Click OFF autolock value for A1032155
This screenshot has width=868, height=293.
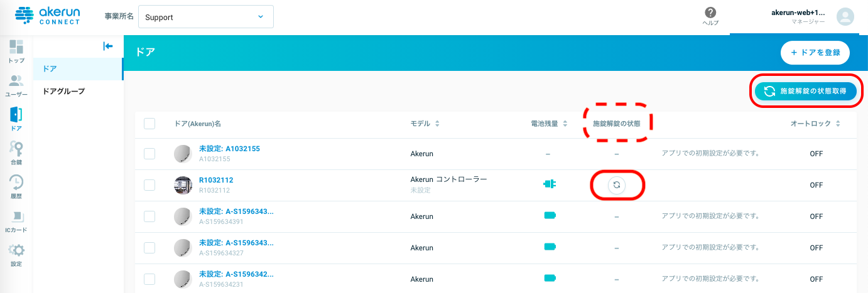pyautogui.click(x=816, y=154)
